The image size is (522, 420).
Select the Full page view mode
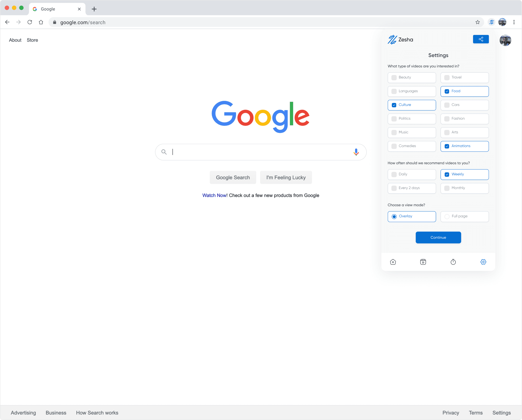[x=464, y=216]
